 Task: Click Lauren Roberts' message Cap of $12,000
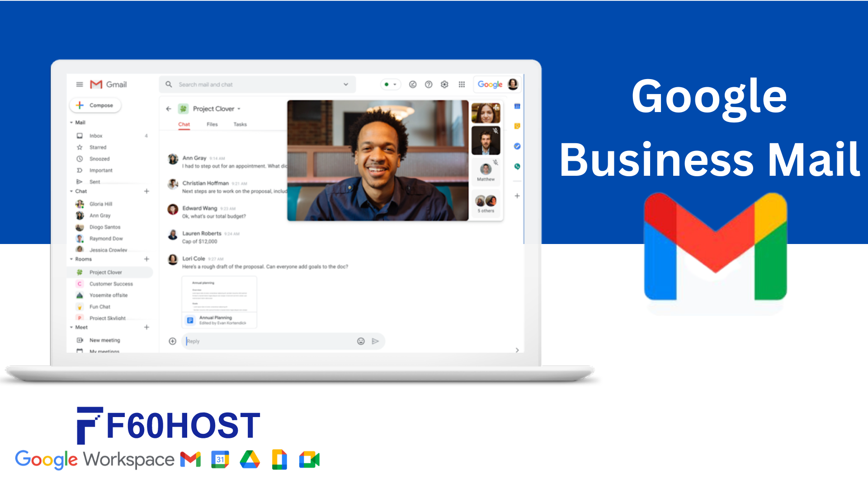tap(200, 241)
